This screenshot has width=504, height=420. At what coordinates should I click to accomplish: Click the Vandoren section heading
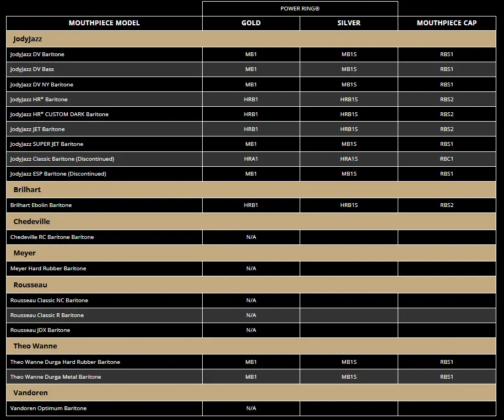[30, 392]
